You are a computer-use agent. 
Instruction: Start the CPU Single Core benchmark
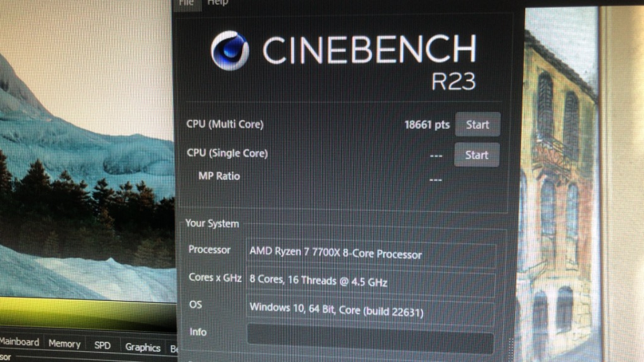[x=477, y=155]
